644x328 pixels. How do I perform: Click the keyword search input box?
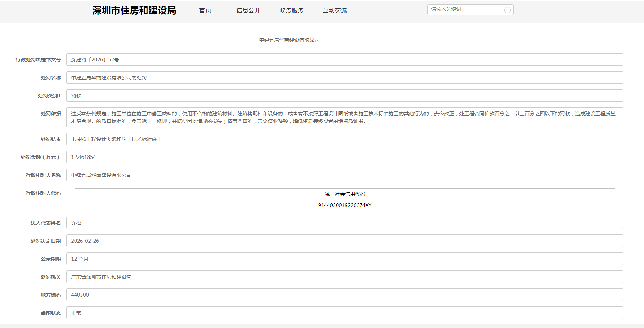click(464, 10)
